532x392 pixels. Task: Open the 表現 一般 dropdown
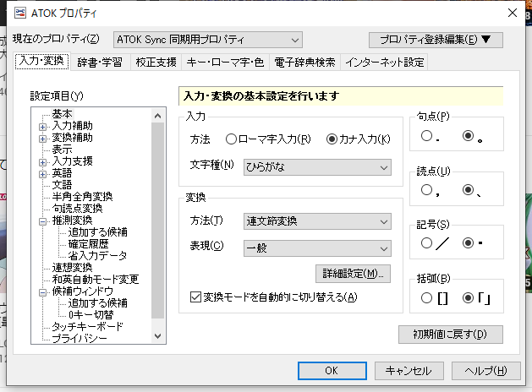click(317, 248)
